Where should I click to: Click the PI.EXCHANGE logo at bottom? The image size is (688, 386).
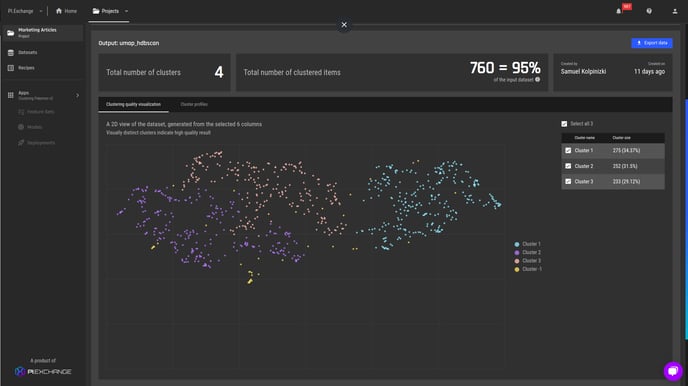[43, 372]
